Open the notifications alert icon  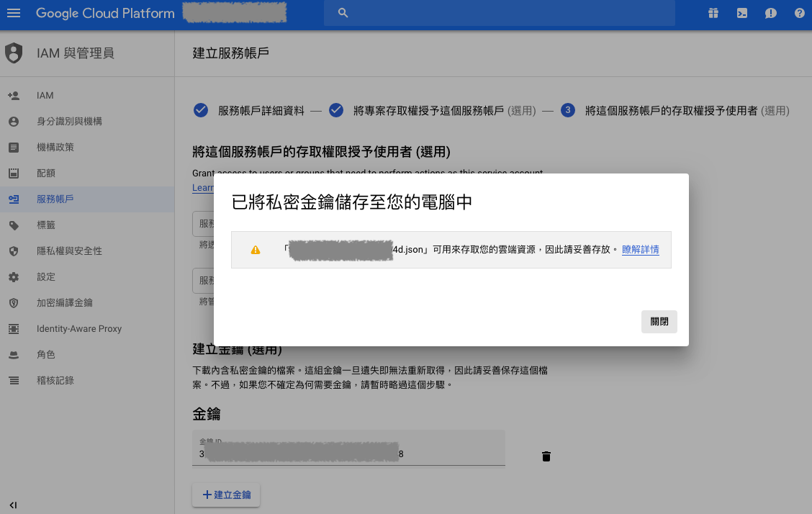click(770, 13)
